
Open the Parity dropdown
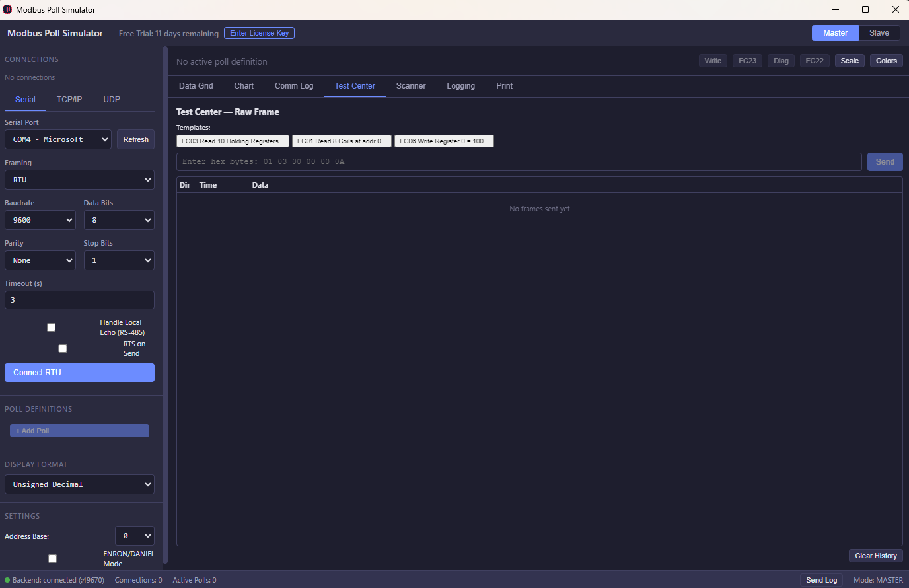point(40,260)
